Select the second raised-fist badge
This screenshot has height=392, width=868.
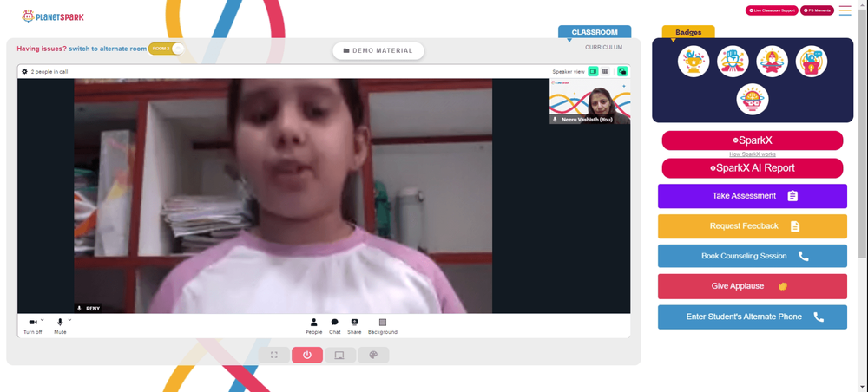[733, 62]
